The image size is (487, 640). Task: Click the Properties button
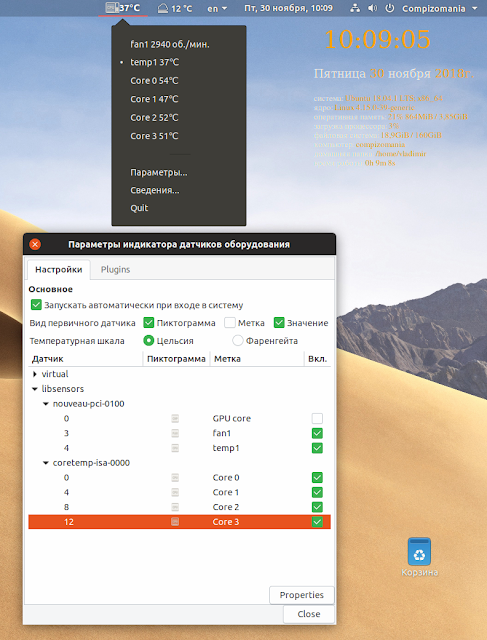point(302,595)
